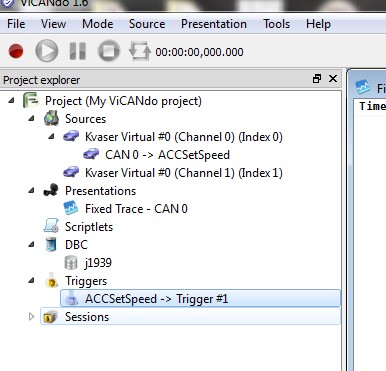The width and height of the screenshot is (386, 371).
Task: Toggle the loop/repeat playback icon
Action: (139, 51)
